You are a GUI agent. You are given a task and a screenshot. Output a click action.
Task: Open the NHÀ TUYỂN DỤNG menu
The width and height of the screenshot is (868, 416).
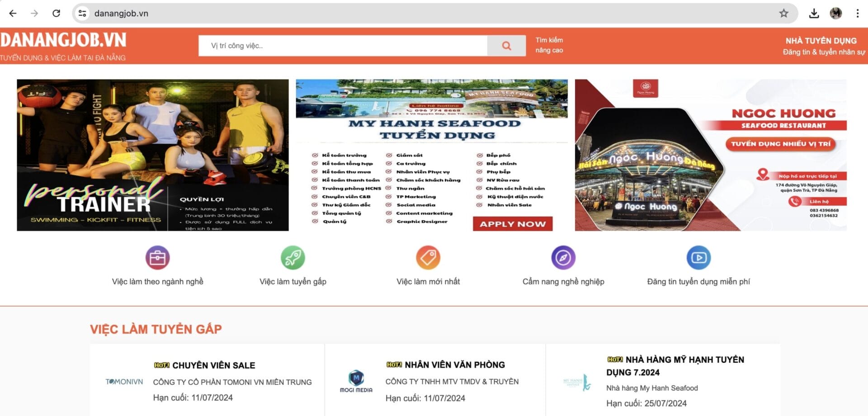820,40
